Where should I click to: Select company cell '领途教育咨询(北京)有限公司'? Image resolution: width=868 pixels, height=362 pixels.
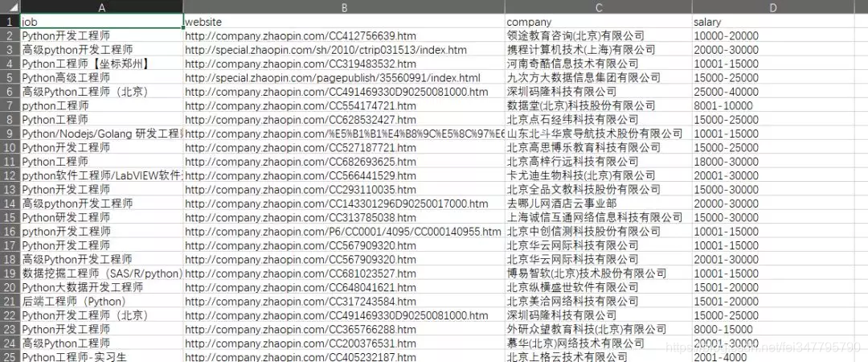point(599,35)
